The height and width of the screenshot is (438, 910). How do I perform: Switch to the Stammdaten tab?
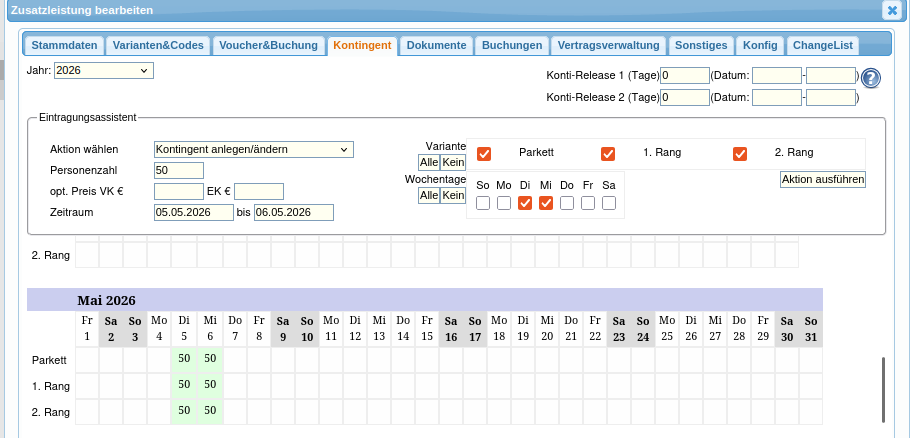click(x=64, y=46)
